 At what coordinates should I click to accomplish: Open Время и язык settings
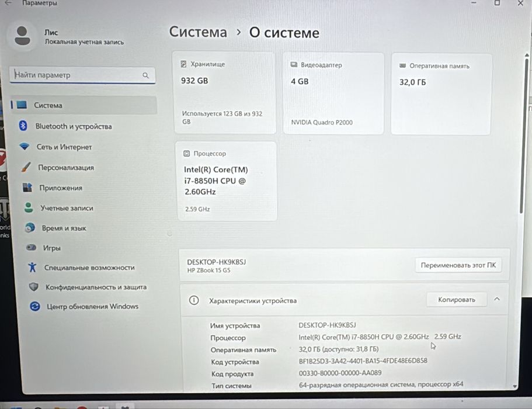click(64, 228)
